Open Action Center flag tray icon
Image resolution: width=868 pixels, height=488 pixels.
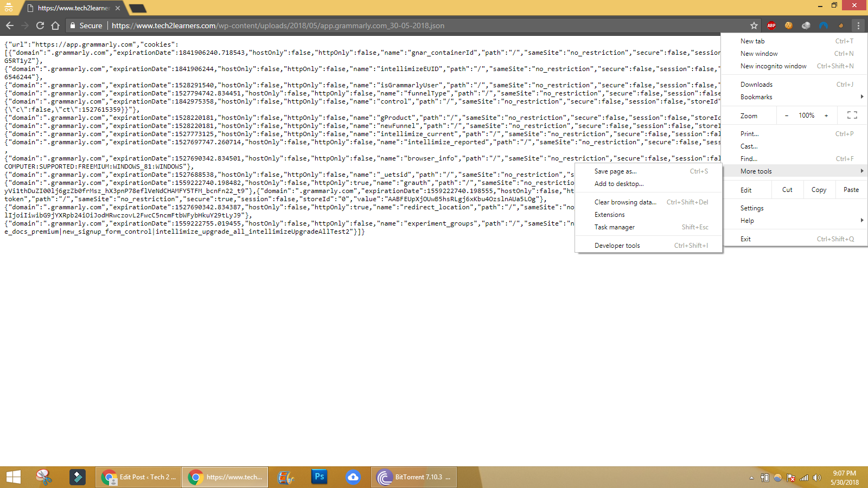click(x=791, y=478)
